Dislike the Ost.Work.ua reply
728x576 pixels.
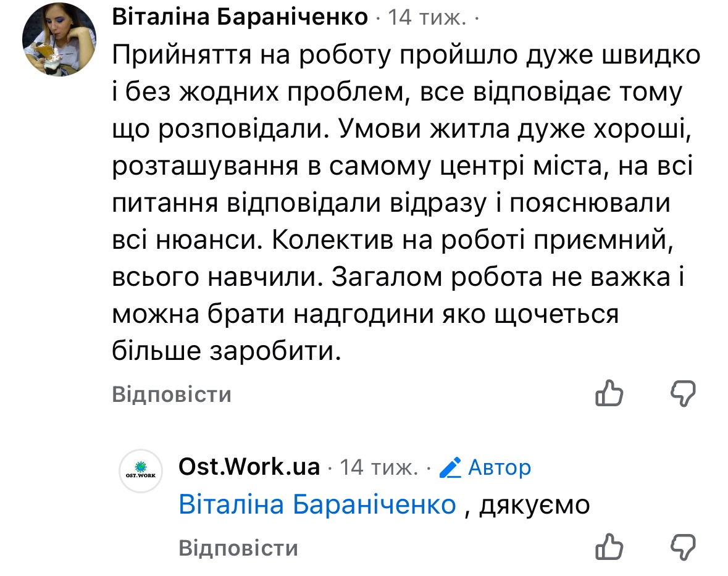coord(684,546)
